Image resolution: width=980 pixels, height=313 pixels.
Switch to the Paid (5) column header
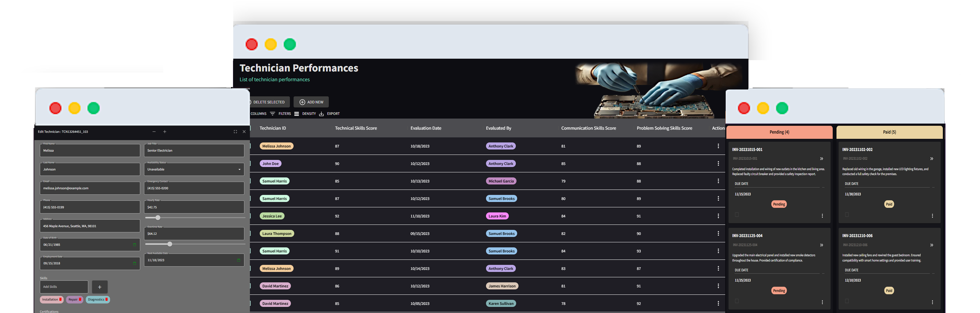[889, 132]
